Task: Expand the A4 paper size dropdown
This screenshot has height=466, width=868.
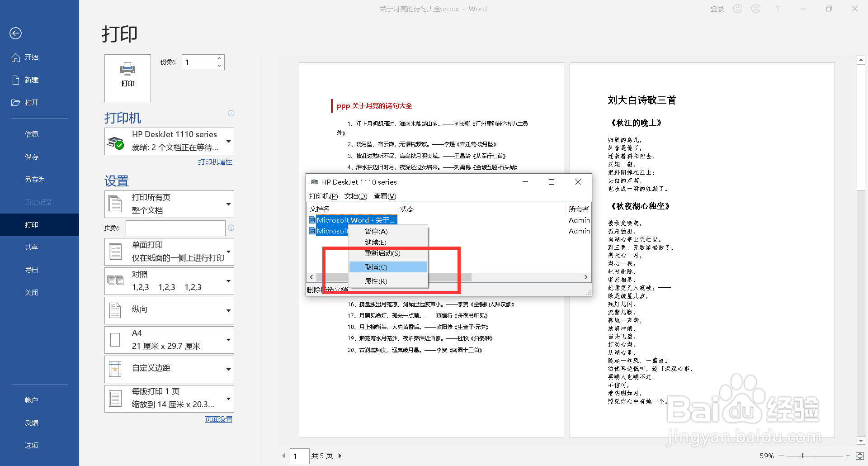Action: [169, 340]
